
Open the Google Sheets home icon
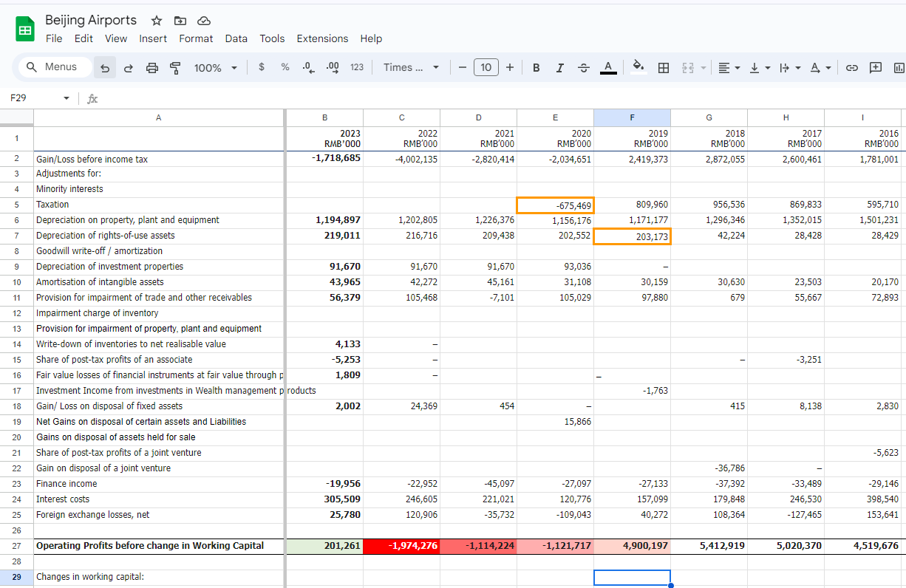(x=24, y=30)
